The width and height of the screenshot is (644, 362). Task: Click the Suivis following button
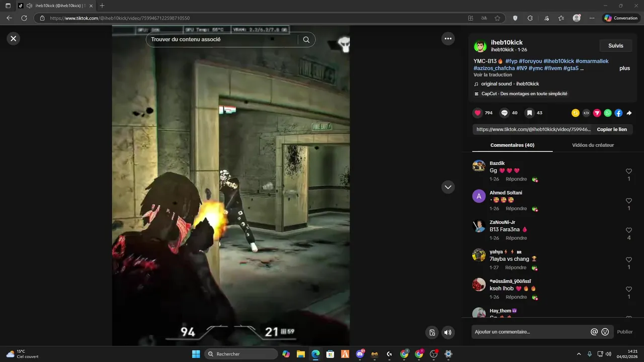coord(616,46)
